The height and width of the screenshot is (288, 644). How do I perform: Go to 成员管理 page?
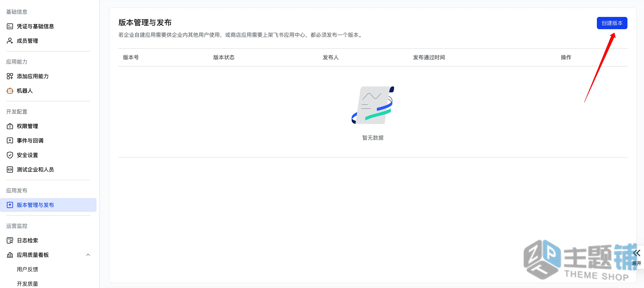pyautogui.click(x=48, y=41)
